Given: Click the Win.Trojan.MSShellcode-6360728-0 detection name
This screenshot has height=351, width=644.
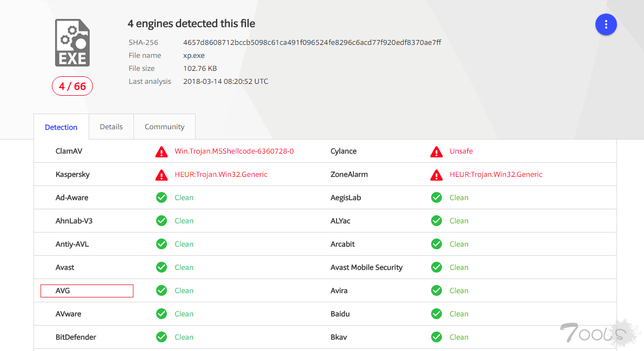Looking at the screenshot, I should [234, 151].
